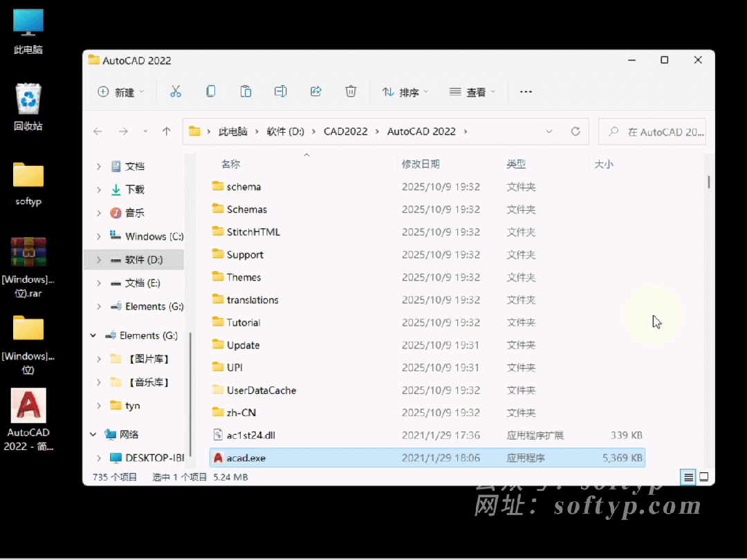747x560 pixels.
Task: Select the schema folder row
Action: tap(427, 187)
